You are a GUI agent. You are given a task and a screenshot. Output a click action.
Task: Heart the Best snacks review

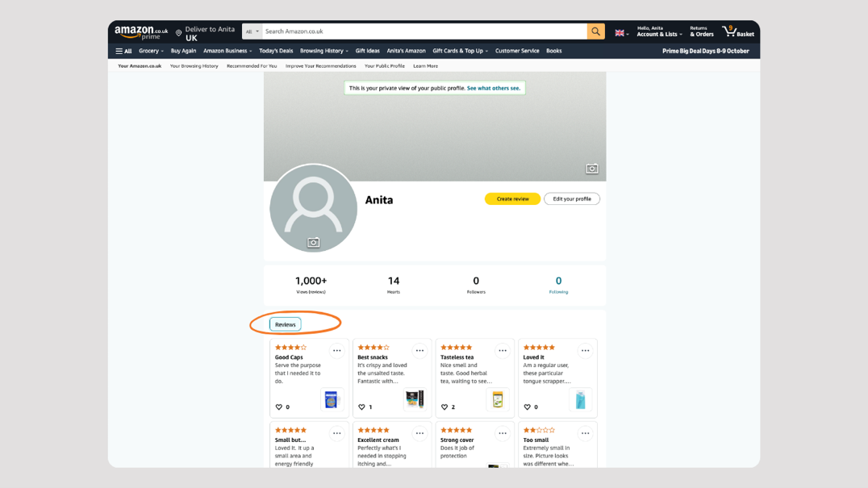(x=361, y=407)
